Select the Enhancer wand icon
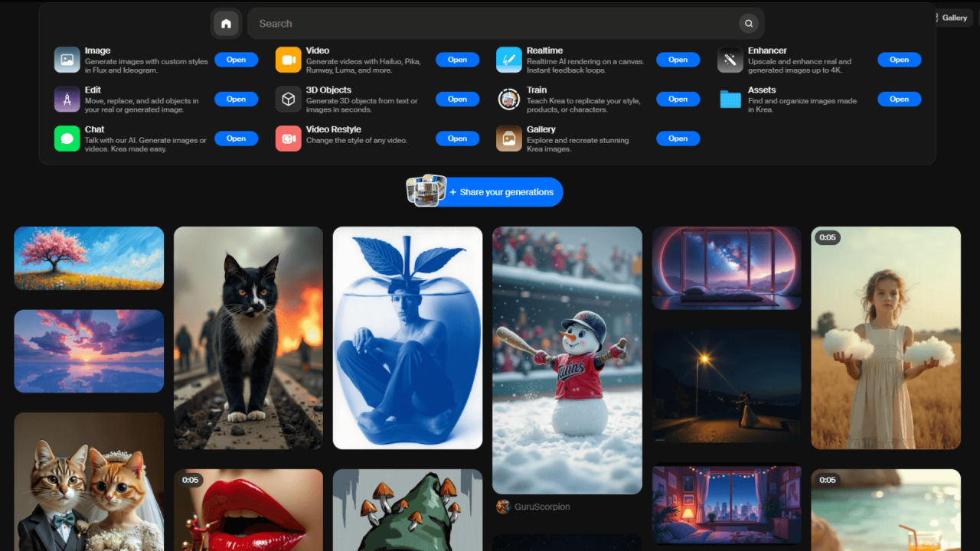The height and width of the screenshot is (551, 980). [729, 59]
